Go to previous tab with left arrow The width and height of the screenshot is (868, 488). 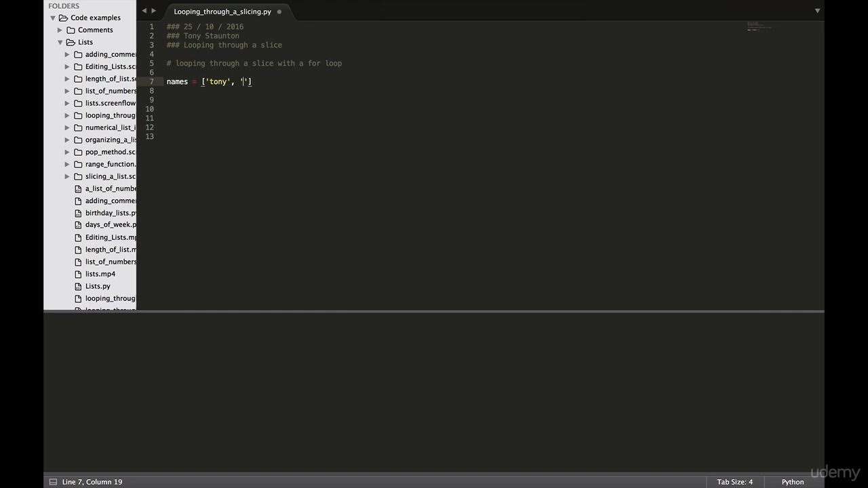click(x=144, y=11)
